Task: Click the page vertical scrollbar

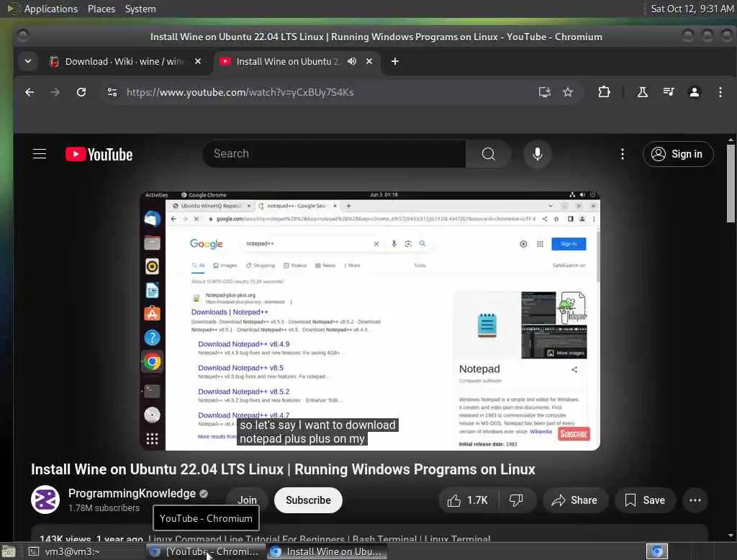Action: coord(731,184)
